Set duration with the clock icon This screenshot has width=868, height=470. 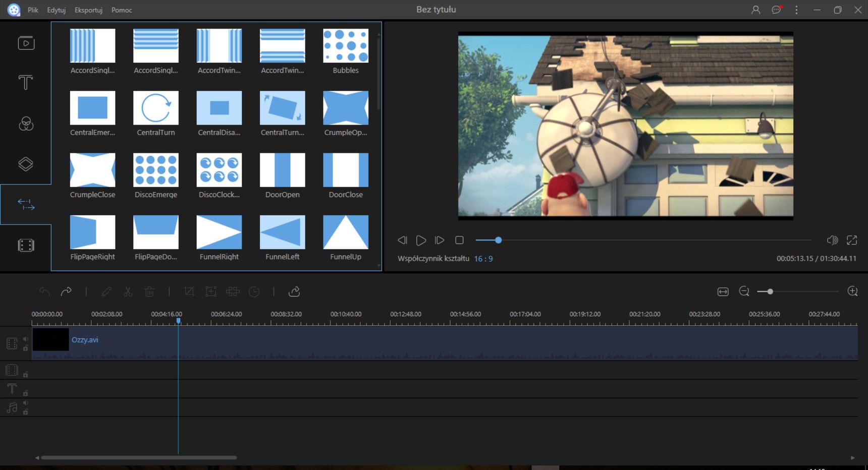254,291
